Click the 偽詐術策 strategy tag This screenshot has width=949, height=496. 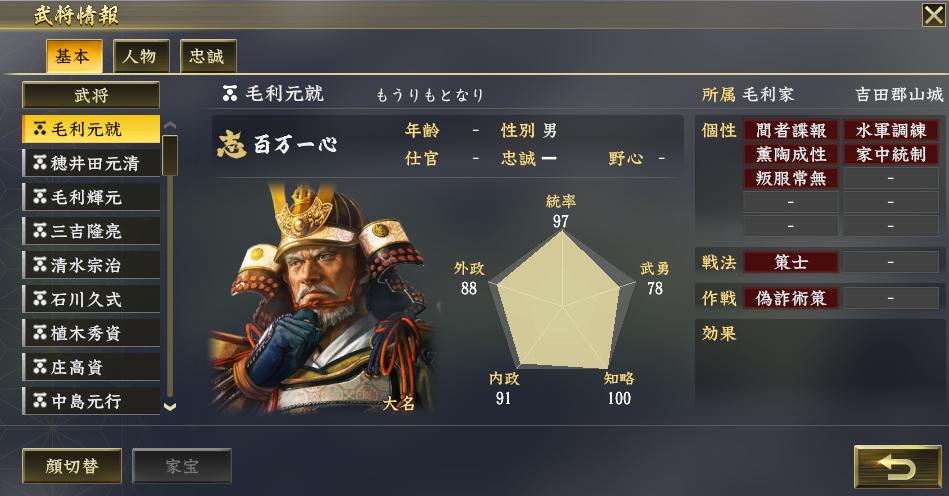[790, 298]
